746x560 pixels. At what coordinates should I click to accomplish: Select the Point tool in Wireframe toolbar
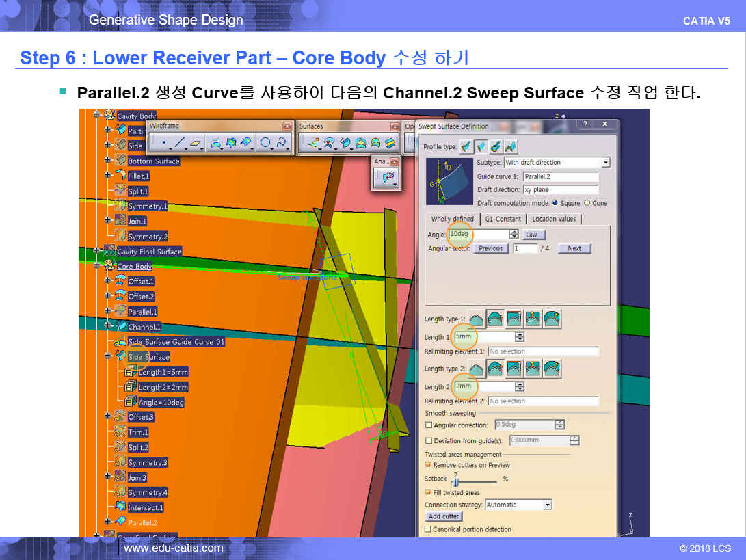164,143
